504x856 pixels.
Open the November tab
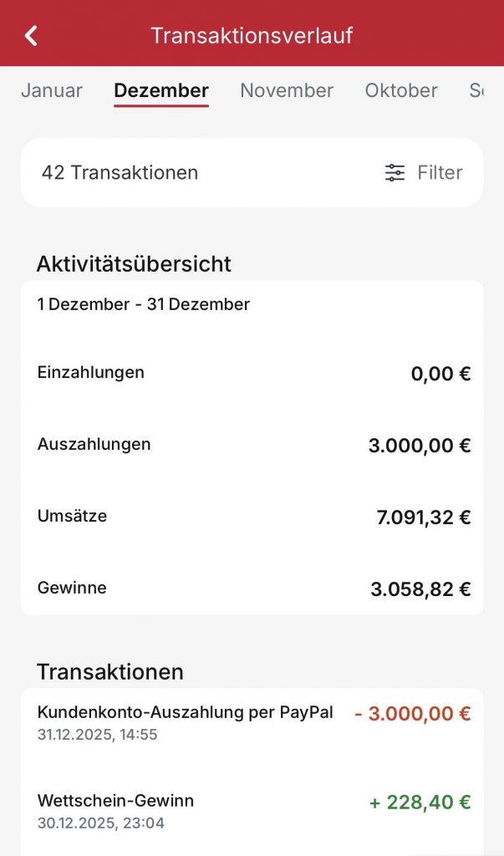[287, 90]
